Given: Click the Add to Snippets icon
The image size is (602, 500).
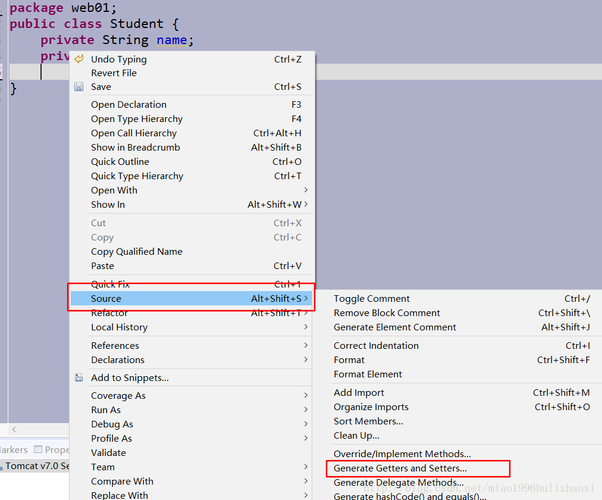Looking at the screenshot, I should [79, 377].
